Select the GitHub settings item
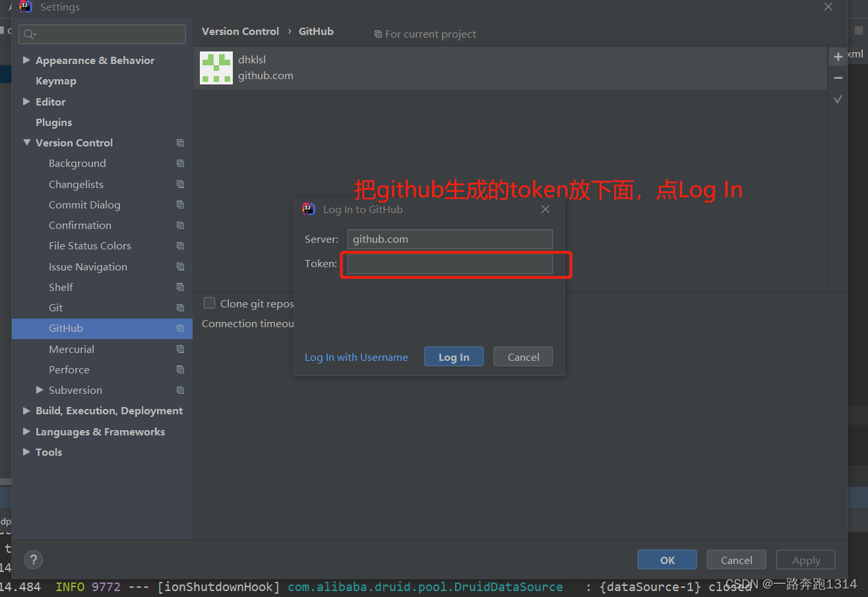The width and height of the screenshot is (868, 597). (x=102, y=329)
